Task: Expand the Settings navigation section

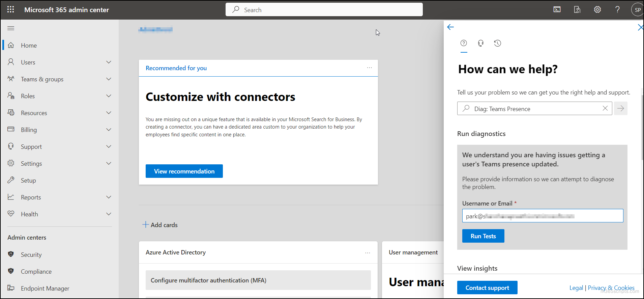Action: (109, 163)
